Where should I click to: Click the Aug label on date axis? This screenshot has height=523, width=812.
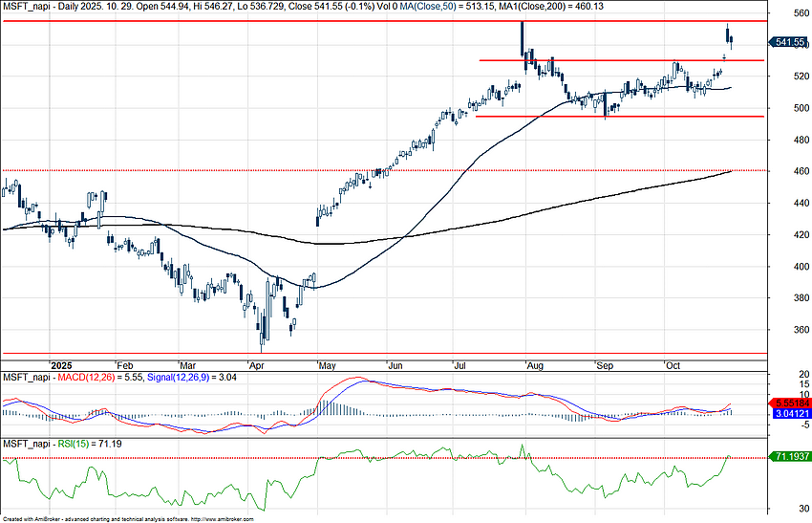tap(535, 365)
